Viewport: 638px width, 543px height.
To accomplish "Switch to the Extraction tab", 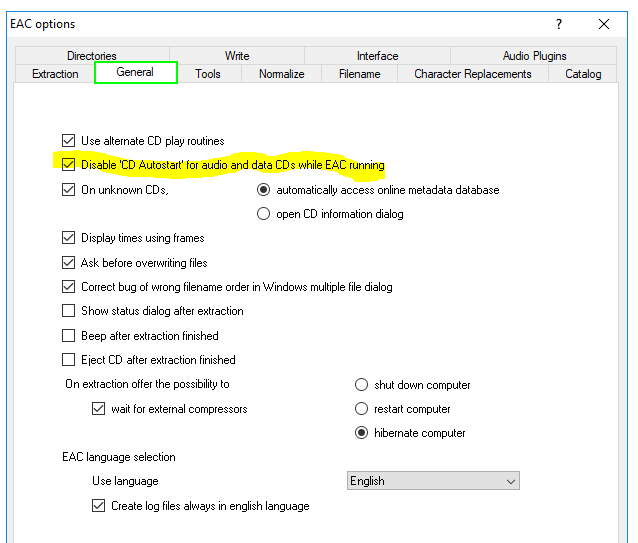I will (55, 74).
